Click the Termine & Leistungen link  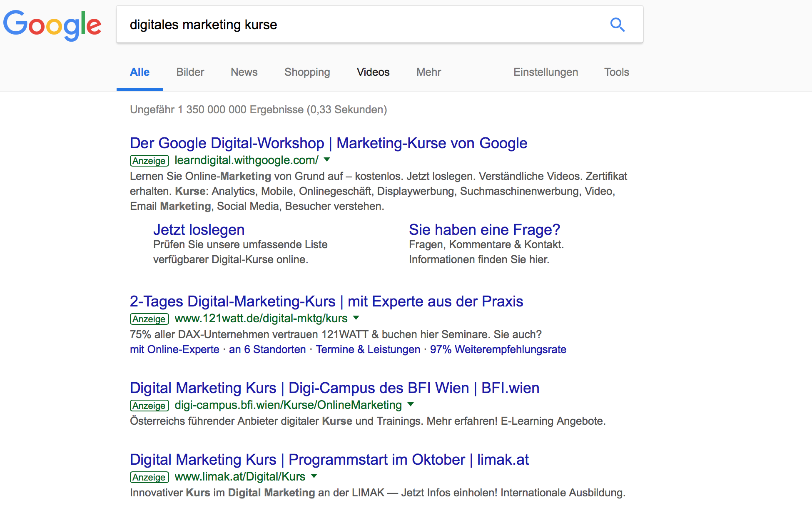point(368,349)
